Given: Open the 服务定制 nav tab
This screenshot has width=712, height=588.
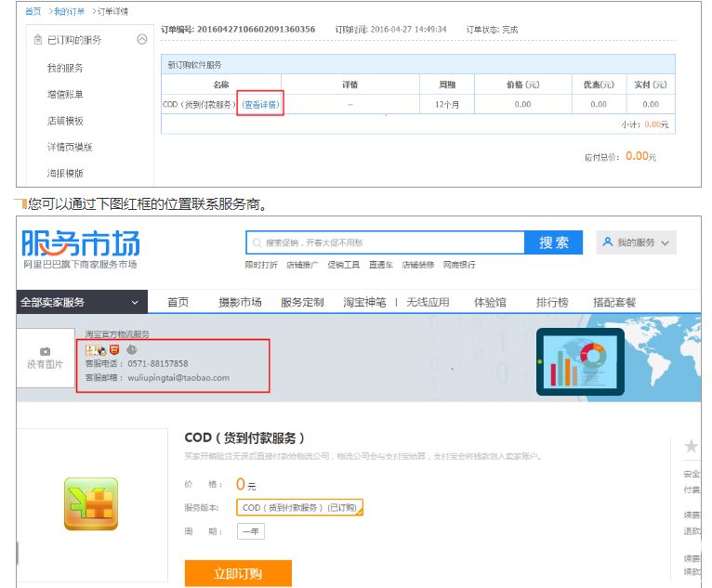Looking at the screenshot, I should [x=302, y=302].
